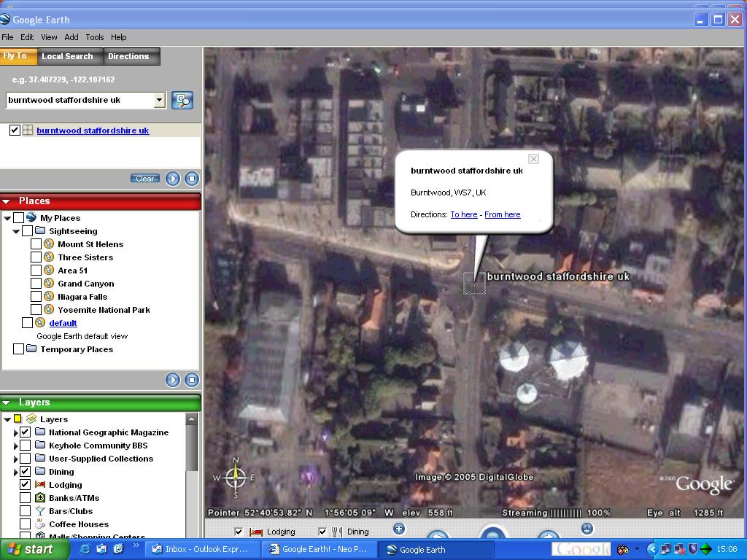Expand User-Supplied Collections layer folder
The width and height of the screenshot is (747, 560).
[15, 459]
